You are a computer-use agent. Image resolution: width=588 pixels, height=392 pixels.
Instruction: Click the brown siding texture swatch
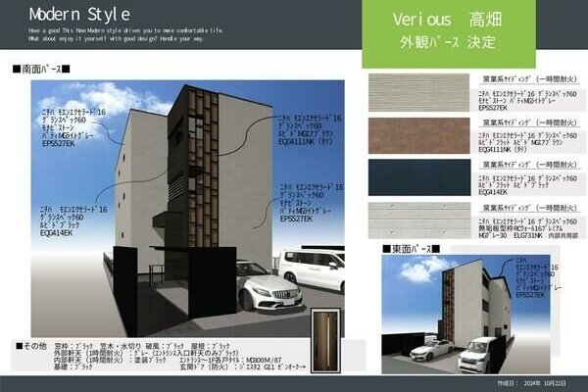[x=418, y=135]
